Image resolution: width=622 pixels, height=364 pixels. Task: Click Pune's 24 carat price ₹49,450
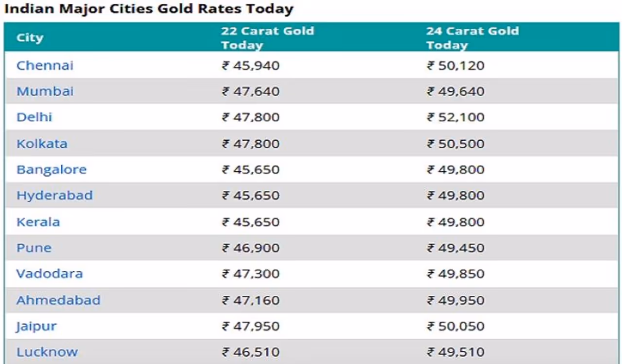coord(455,248)
